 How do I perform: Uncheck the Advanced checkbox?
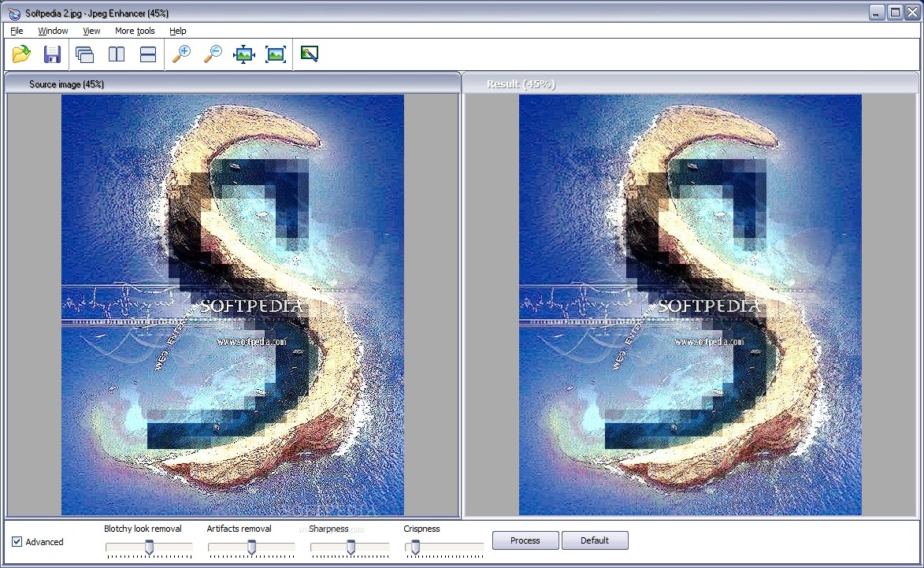click(x=17, y=541)
